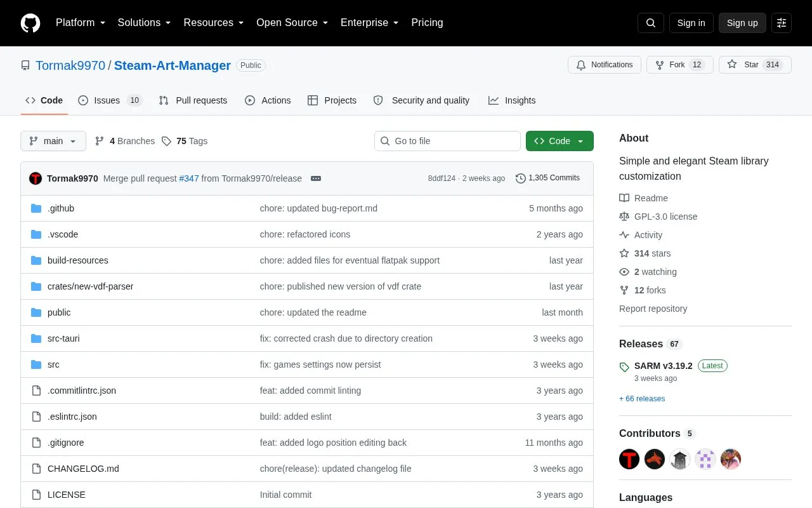Screen dimensions: 812x508
Task: Open the + 66 releases link
Action: point(642,399)
